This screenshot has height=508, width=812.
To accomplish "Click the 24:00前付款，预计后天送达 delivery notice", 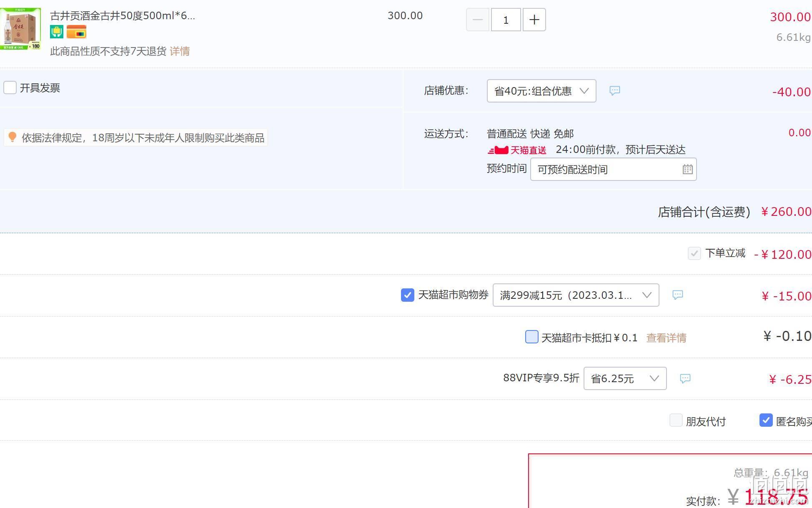I will (621, 150).
